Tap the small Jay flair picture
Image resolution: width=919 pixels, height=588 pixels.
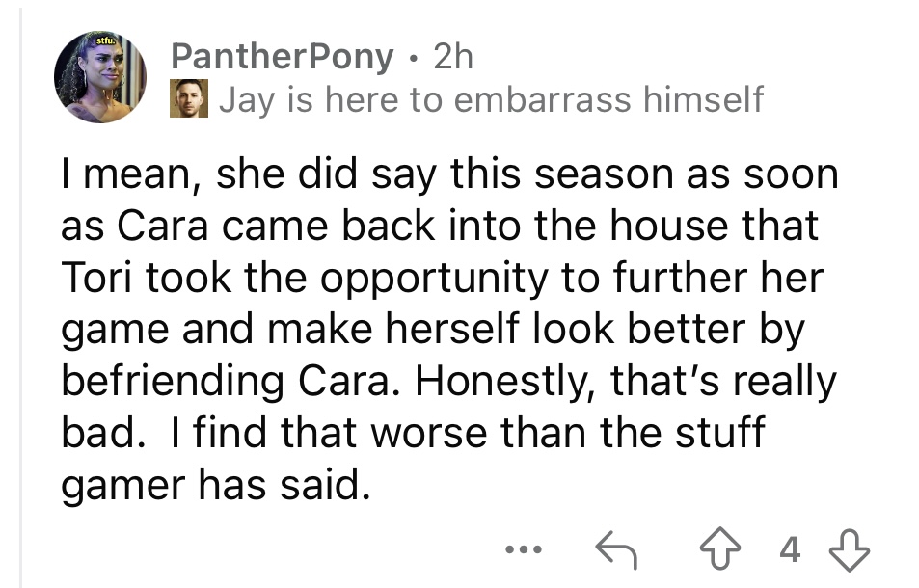(189, 98)
